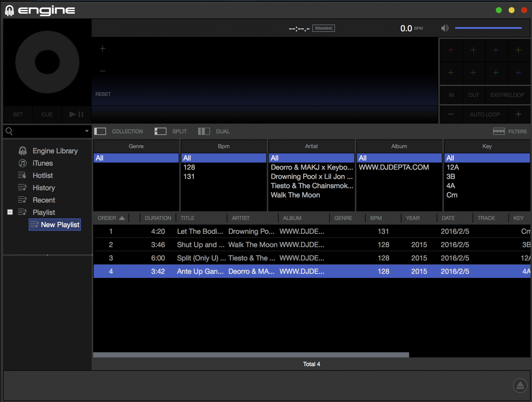Image resolution: width=532 pixels, height=402 pixels.
Task: Increase auto loop size with plus
Action: pyautogui.click(x=518, y=114)
